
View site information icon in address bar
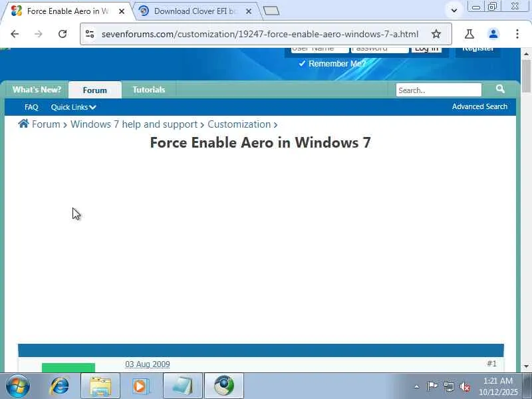pos(90,34)
